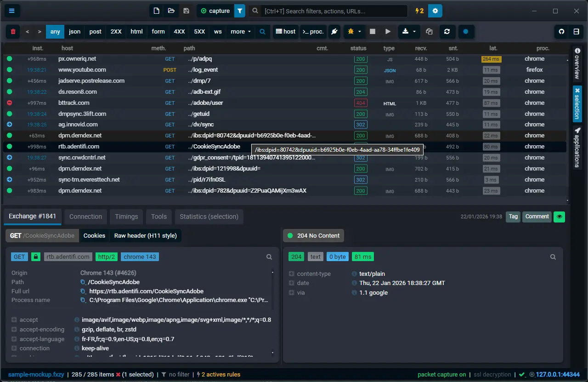Open the more filters dropdown
The height and width of the screenshot is (382, 588).
pyautogui.click(x=241, y=32)
